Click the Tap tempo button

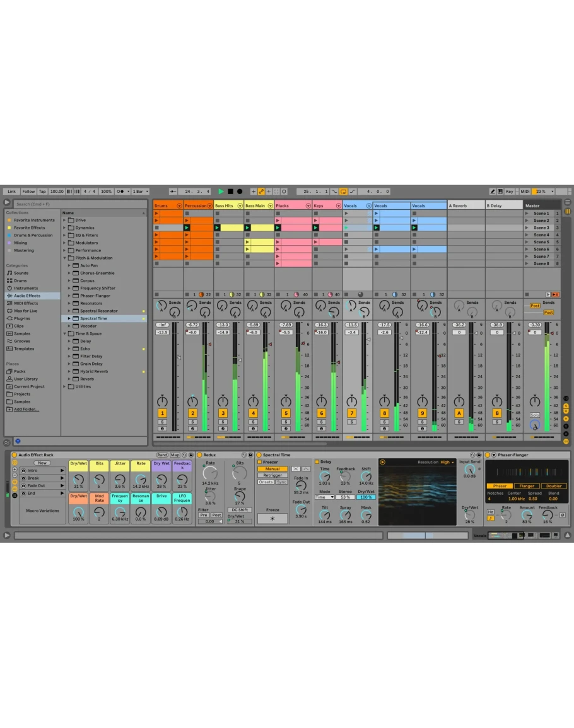(42, 192)
